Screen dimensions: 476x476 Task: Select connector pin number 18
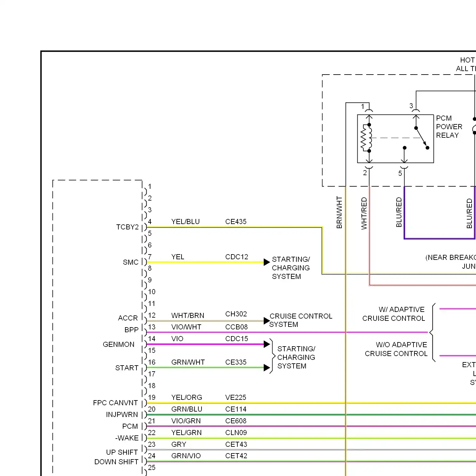pos(152,386)
